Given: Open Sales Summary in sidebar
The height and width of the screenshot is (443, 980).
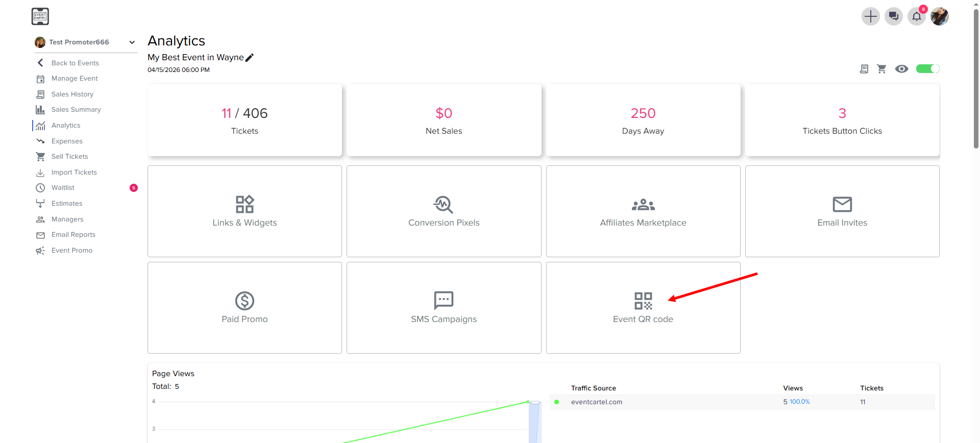Looking at the screenshot, I should point(76,110).
